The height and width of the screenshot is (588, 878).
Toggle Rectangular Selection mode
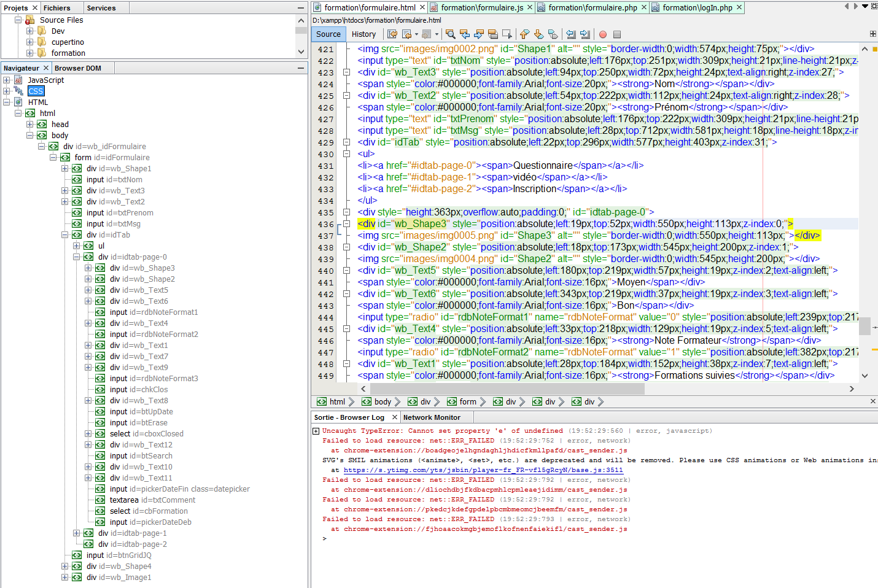[x=507, y=34]
